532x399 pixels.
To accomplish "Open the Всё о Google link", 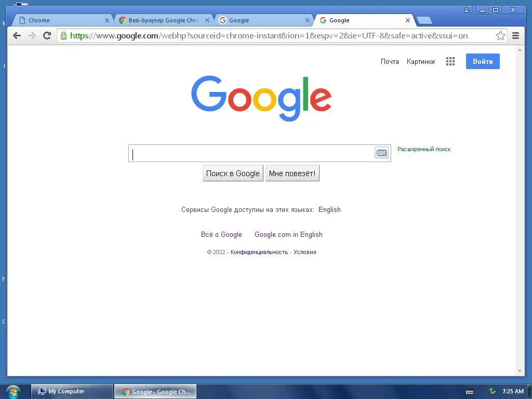I will tap(221, 234).
